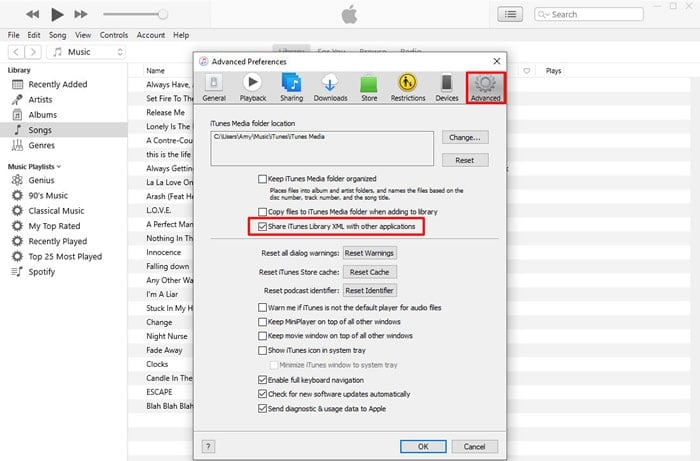Click the heart love column header
This screenshot has height=461, width=700.
pyautogui.click(x=527, y=71)
